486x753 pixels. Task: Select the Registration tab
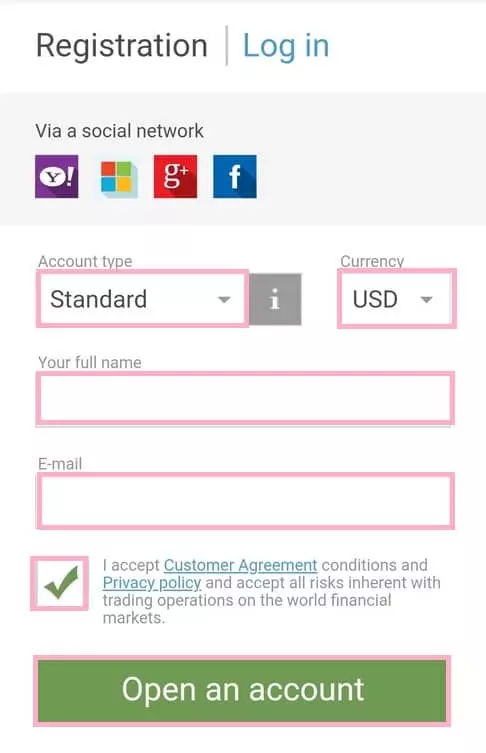pos(122,46)
